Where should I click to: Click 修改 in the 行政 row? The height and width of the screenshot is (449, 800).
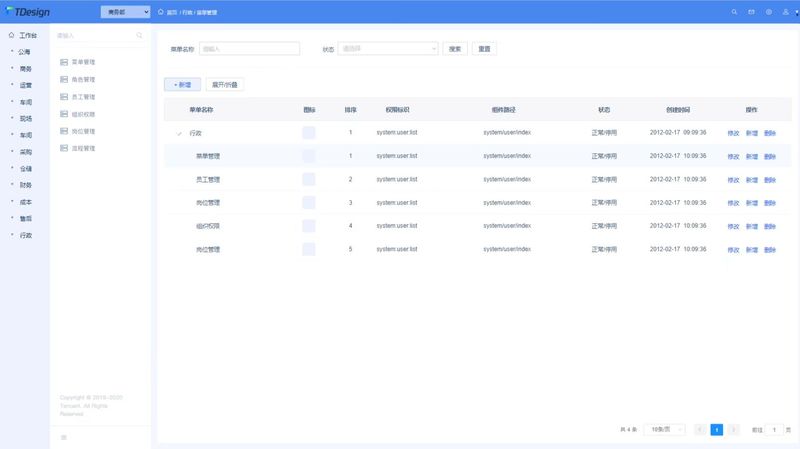[733, 133]
